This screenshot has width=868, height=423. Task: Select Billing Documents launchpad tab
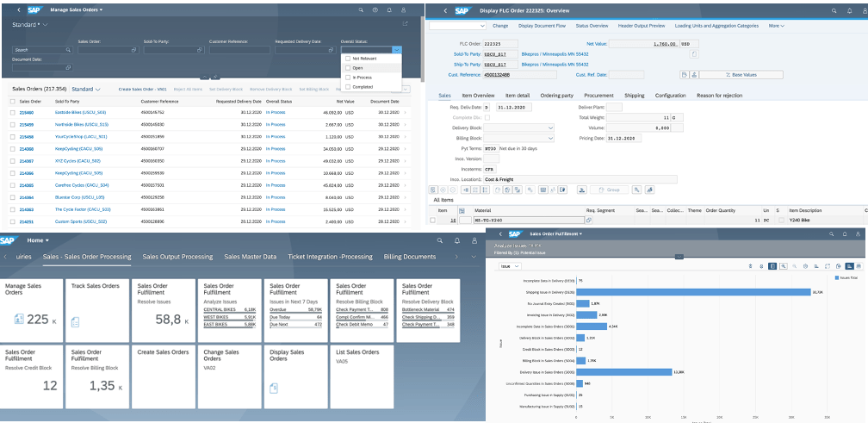(410, 257)
